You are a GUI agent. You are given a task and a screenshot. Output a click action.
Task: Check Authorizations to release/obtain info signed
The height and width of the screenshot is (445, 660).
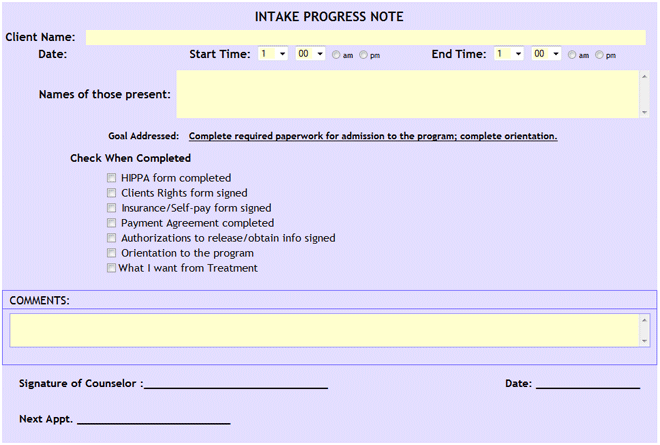111,238
